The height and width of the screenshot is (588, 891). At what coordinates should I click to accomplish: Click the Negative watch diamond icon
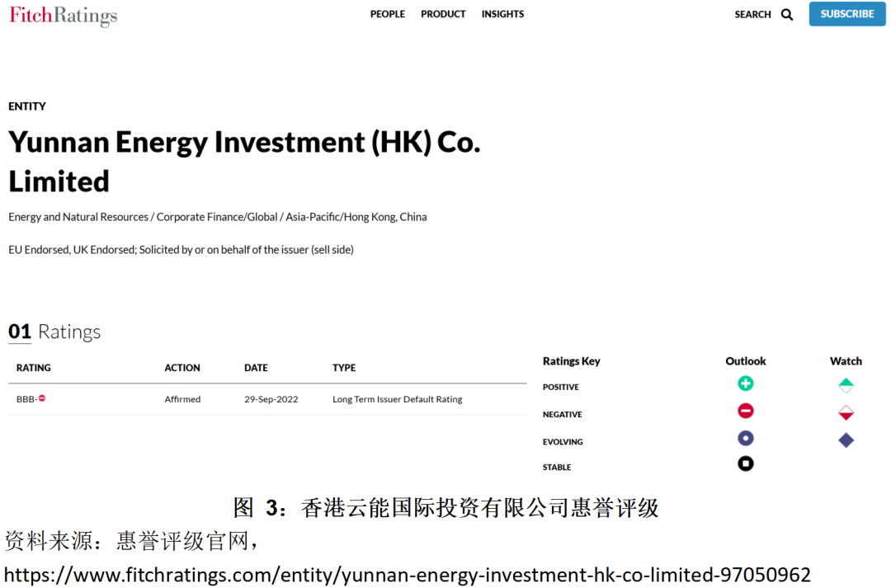click(x=846, y=413)
